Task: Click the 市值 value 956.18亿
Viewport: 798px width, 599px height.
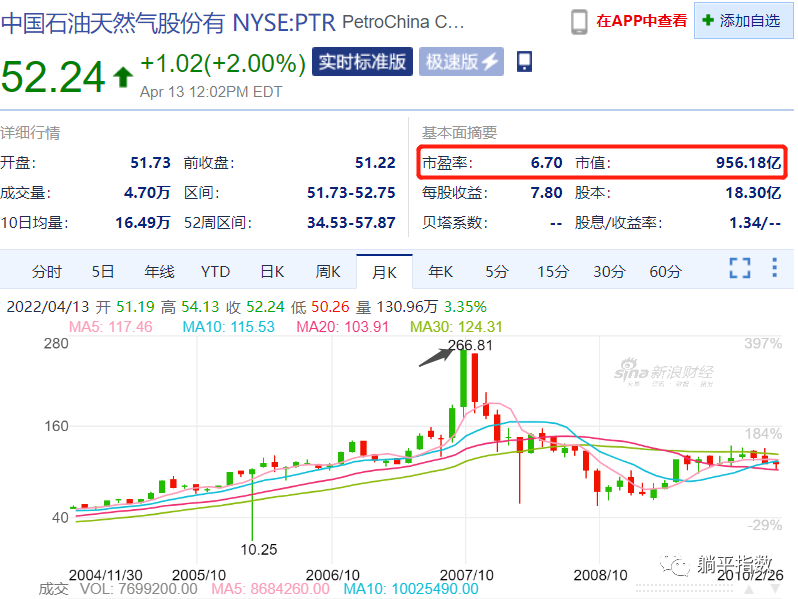Action: (748, 163)
